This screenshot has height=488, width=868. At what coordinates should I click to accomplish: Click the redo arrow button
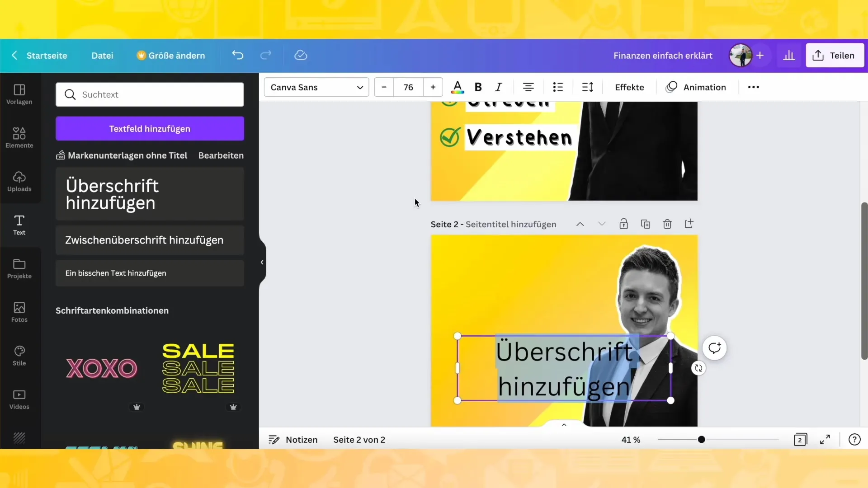coord(266,55)
